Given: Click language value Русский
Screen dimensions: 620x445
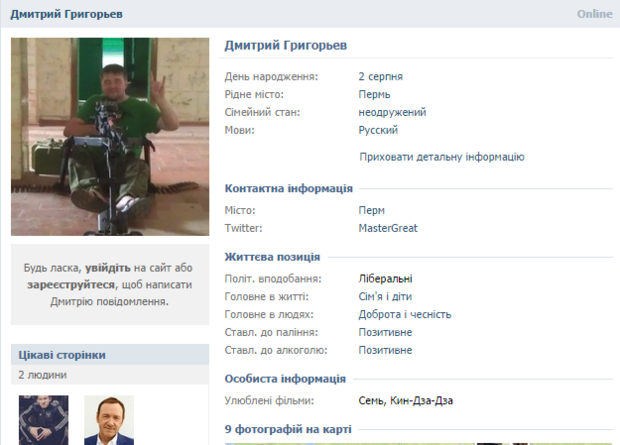Looking at the screenshot, I should click(x=378, y=130).
